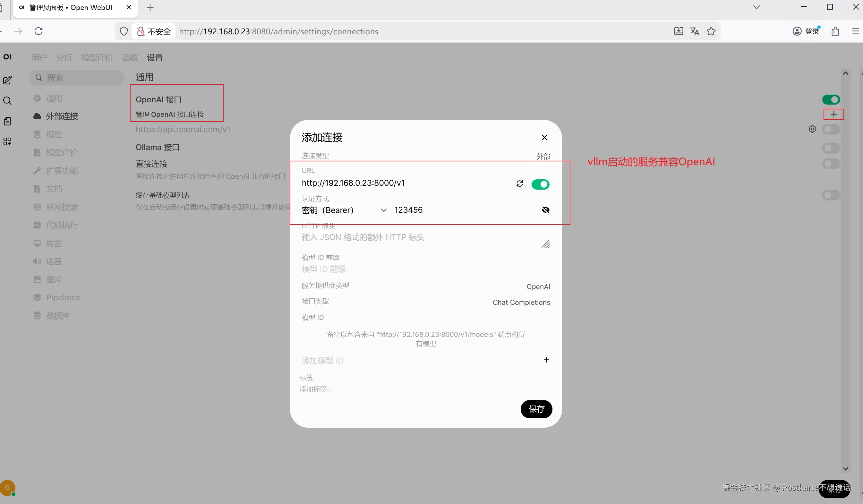Open the workspace grid icon in left sidebar
The image size is (863, 504).
pyautogui.click(x=7, y=141)
